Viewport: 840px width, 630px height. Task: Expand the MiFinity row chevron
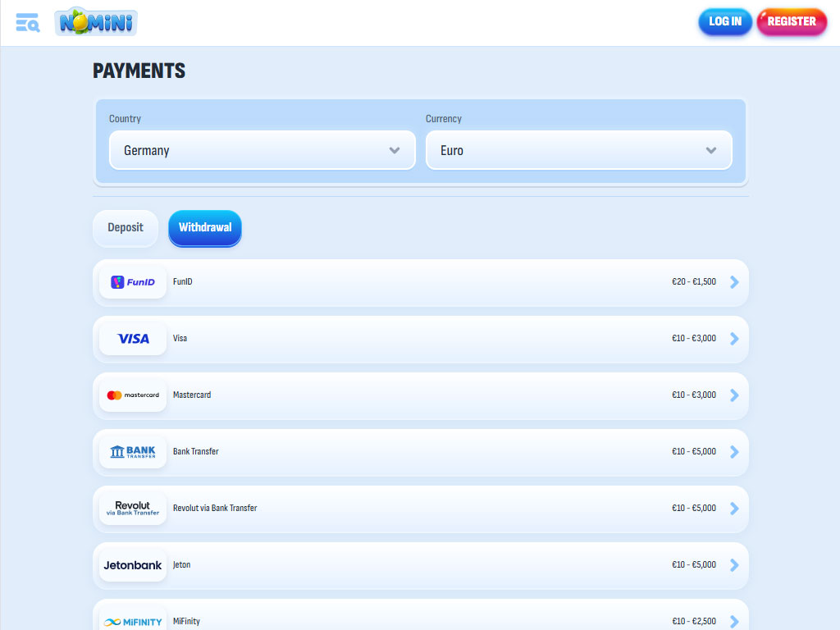(734, 622)
